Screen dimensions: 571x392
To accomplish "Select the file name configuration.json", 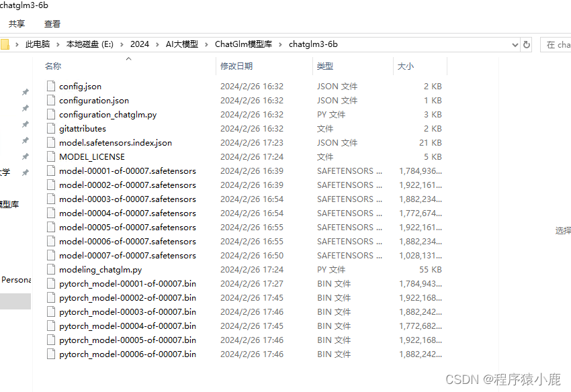I will click(94, 101).
